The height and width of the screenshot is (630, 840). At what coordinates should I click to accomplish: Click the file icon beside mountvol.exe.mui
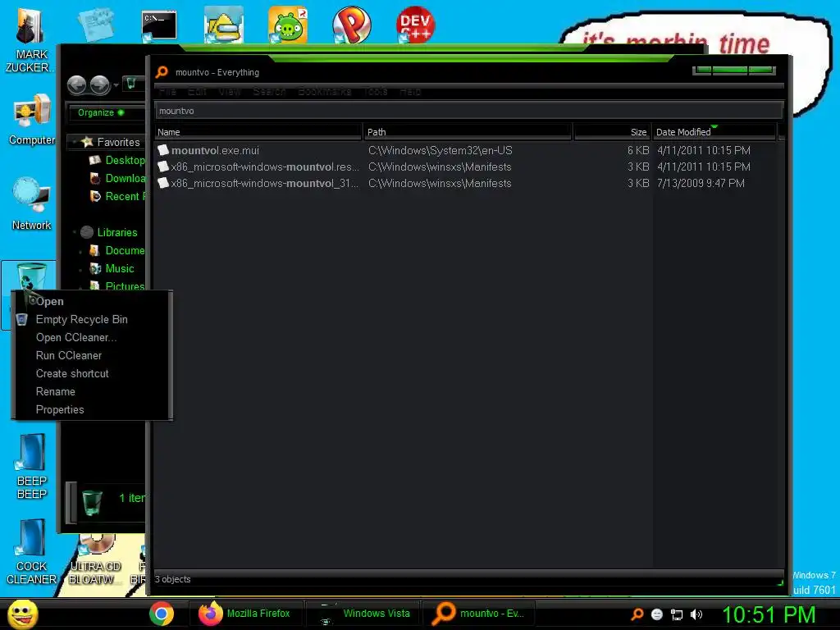pos(163,150)
